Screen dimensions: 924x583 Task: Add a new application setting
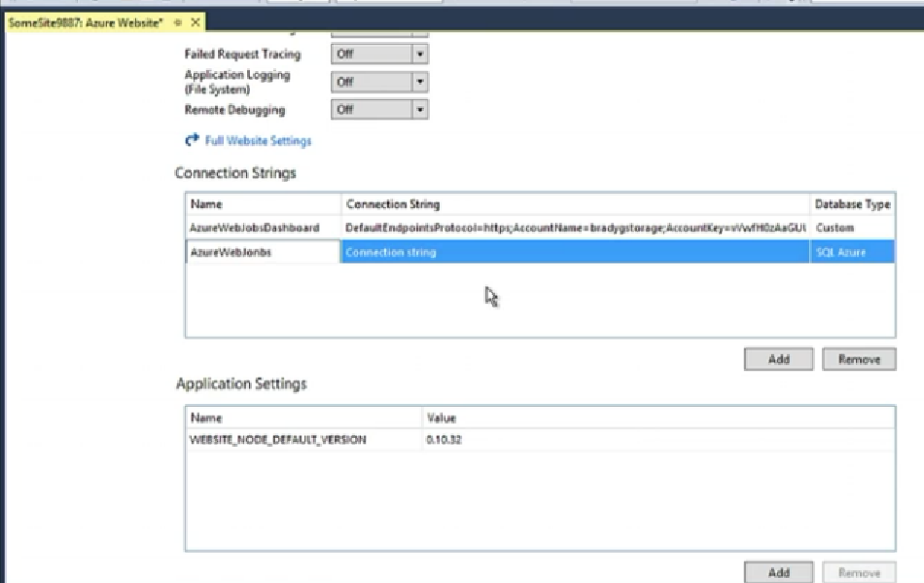point(778,572)
